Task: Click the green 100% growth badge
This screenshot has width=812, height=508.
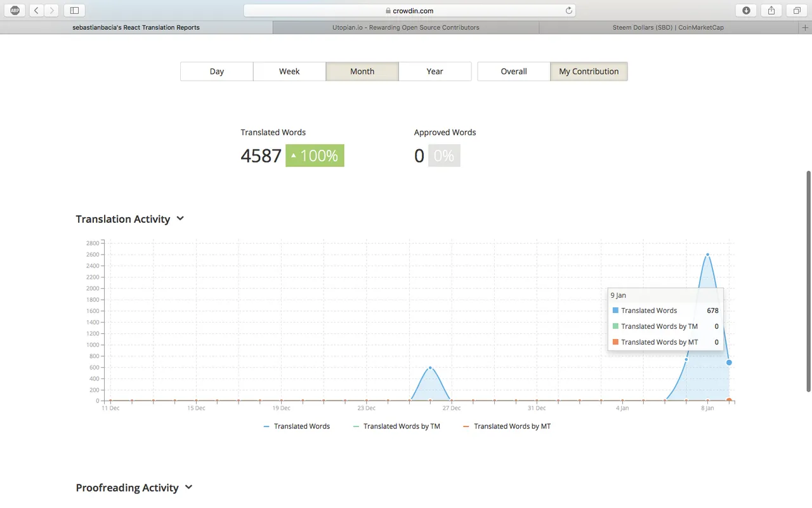Action: [x=315, y=156]
